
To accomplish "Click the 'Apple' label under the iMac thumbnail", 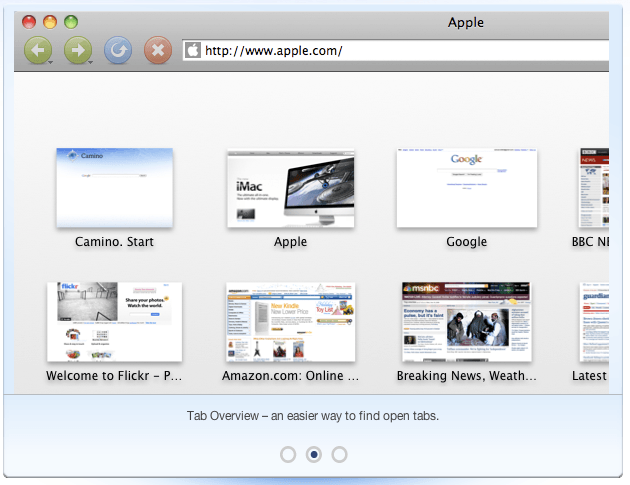I will click(x=290, y=241).
